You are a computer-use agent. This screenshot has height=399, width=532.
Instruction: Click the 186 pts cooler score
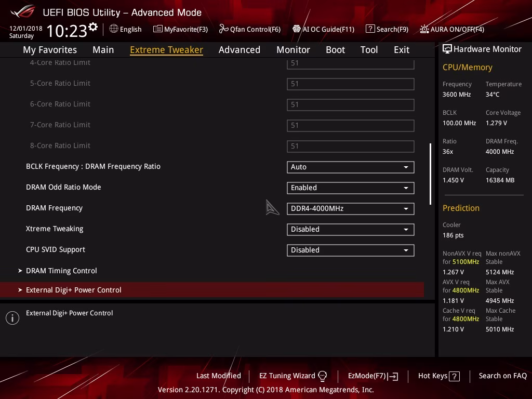tap(453, 235)
